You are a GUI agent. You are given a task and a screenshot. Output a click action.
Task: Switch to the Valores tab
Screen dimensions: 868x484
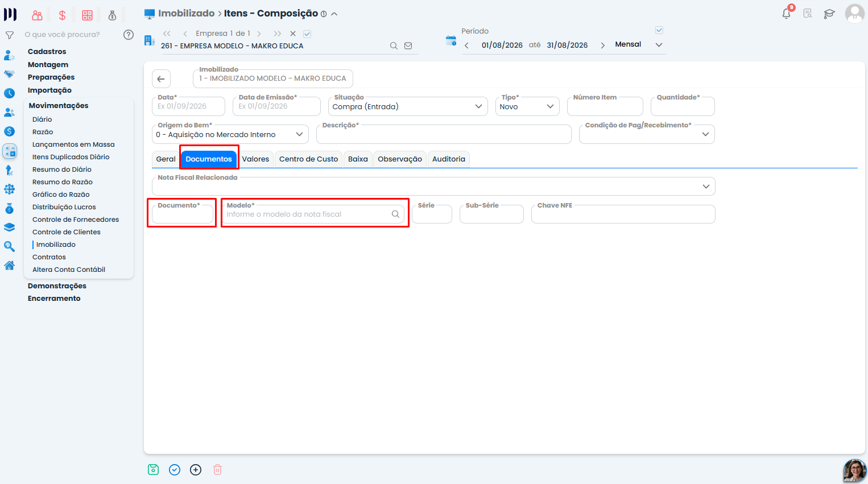[255, 159]
